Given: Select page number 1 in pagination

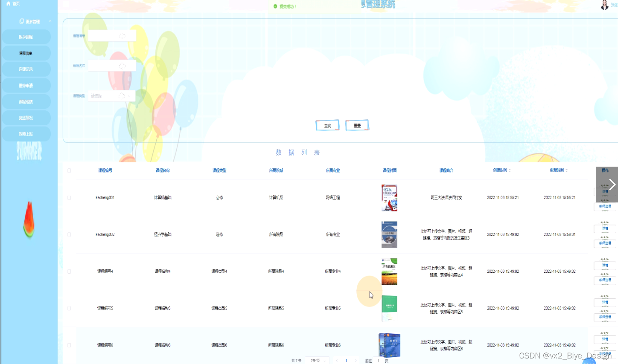Looking at the screenshot, I should point(346,361).
